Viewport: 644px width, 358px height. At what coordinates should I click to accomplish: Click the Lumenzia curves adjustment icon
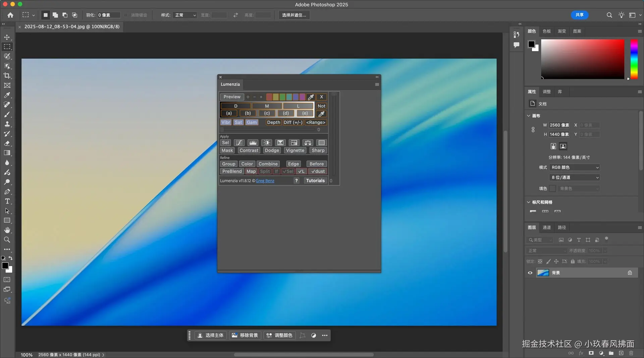(239, 143)
